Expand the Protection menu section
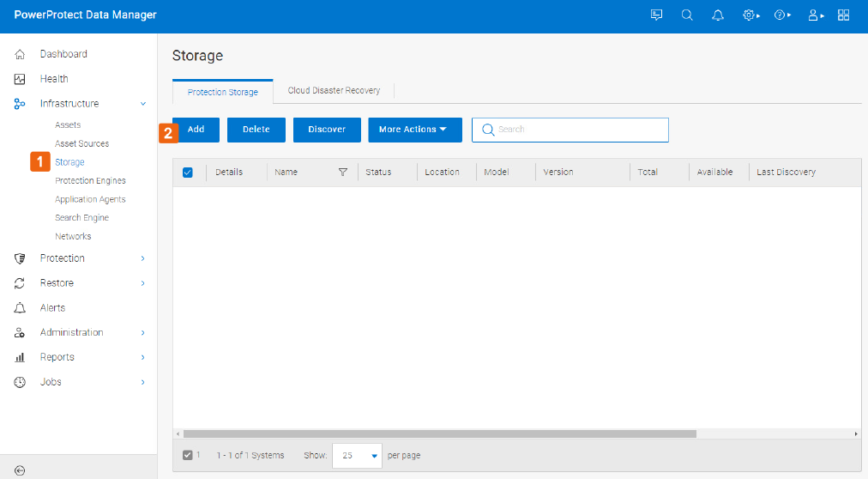 point(142,258)
